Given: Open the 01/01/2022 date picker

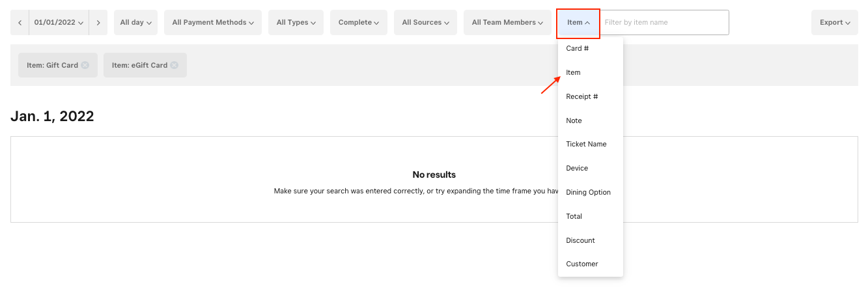Looking at the screenshot, I should (59, 23).
